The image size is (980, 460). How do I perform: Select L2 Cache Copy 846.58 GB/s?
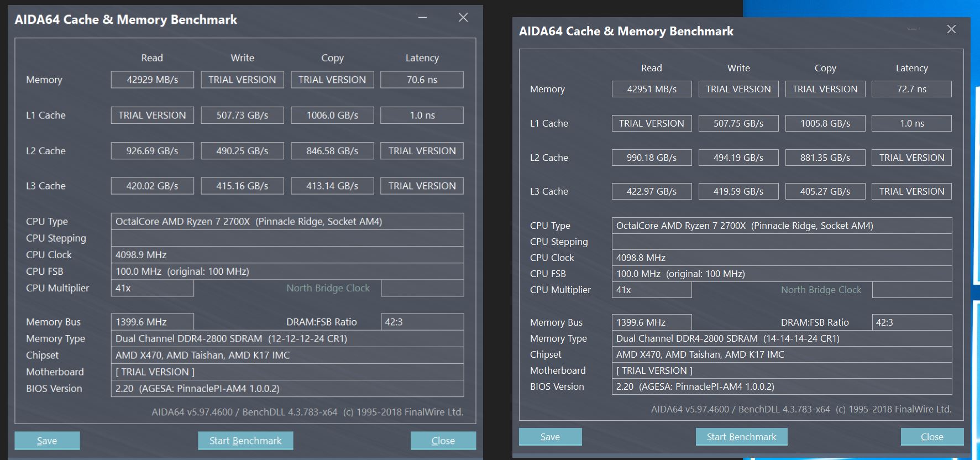click(333, 150)
